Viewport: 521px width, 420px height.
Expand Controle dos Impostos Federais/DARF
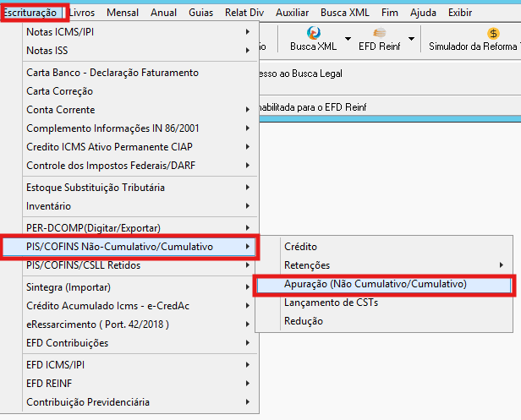click(x=140, y=166)
